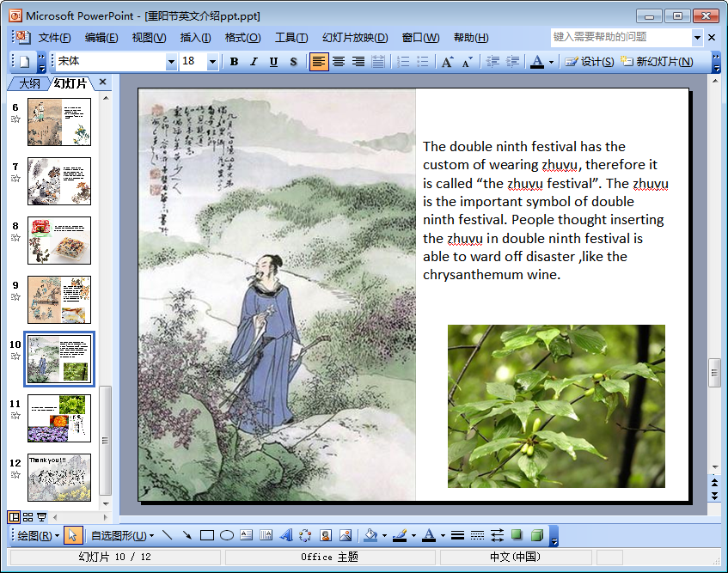Open the 绘图(R) draw menu
Viewport: 728px width, 573px height.
tap(38, 535)
